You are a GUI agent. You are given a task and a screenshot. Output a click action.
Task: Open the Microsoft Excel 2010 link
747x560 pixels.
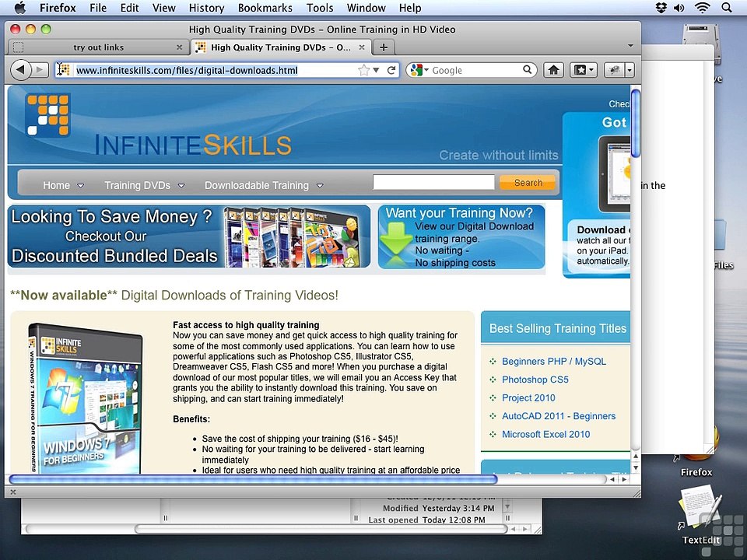[545, 434]
